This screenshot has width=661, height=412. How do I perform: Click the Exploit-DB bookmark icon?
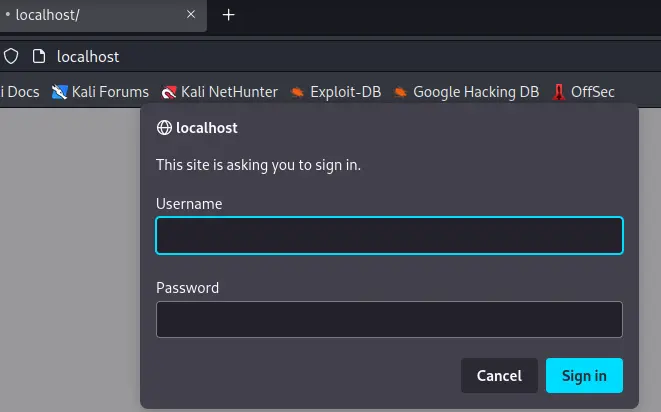tap(297, 92)
